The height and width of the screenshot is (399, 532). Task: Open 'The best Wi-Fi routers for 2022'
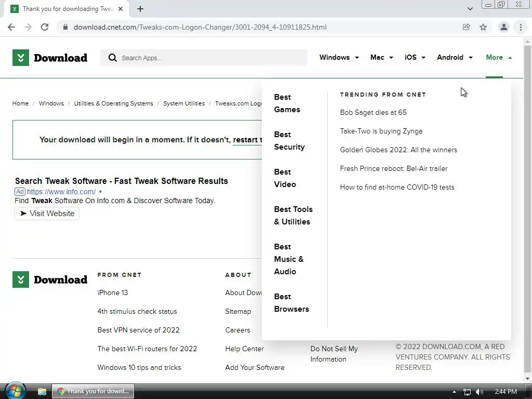147,349
